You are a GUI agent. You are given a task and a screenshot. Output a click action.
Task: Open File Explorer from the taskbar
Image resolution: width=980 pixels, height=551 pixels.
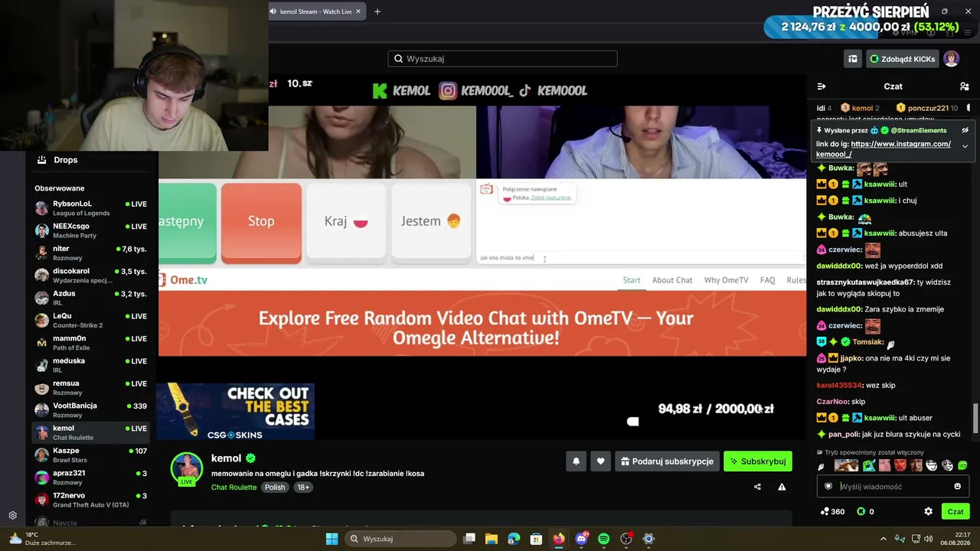tap(492, 539)
